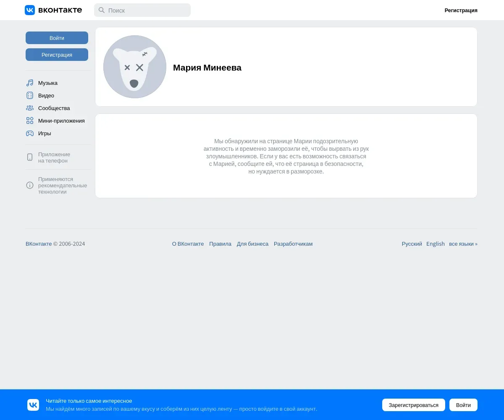Screen dimensions: 504x420
Task: Click the Войти sidebar button
Action: coord(57,38)
